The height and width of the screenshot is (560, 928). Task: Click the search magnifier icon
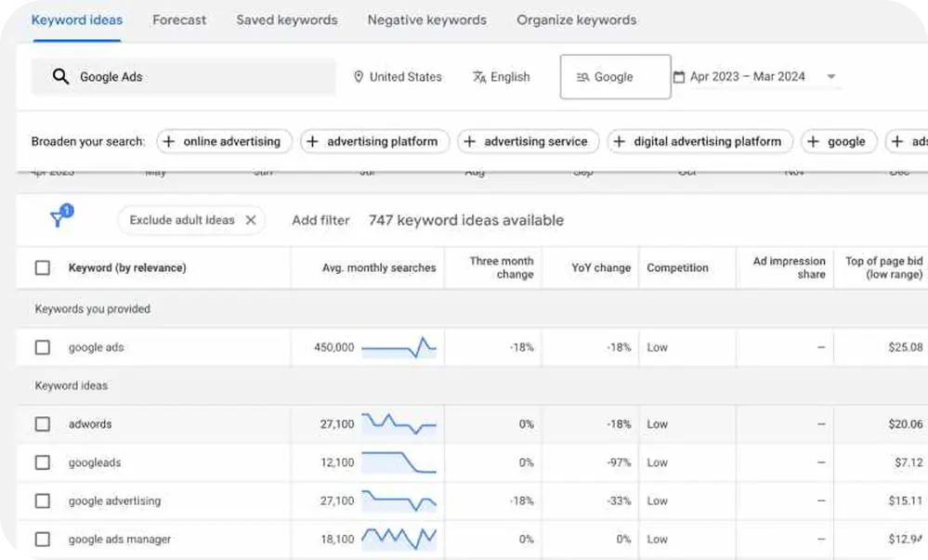pyautogui.click(x=60, y=76)
